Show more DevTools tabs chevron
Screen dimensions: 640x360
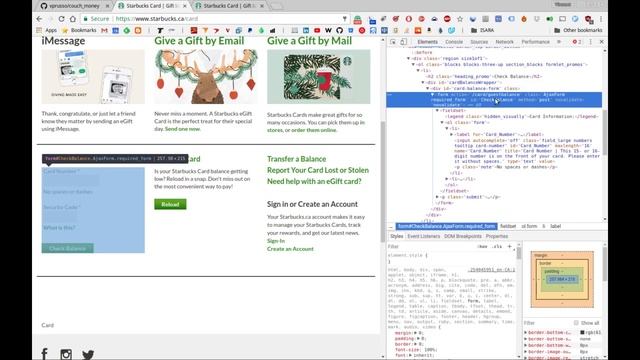pyautogui.click(x=559, y=42)
